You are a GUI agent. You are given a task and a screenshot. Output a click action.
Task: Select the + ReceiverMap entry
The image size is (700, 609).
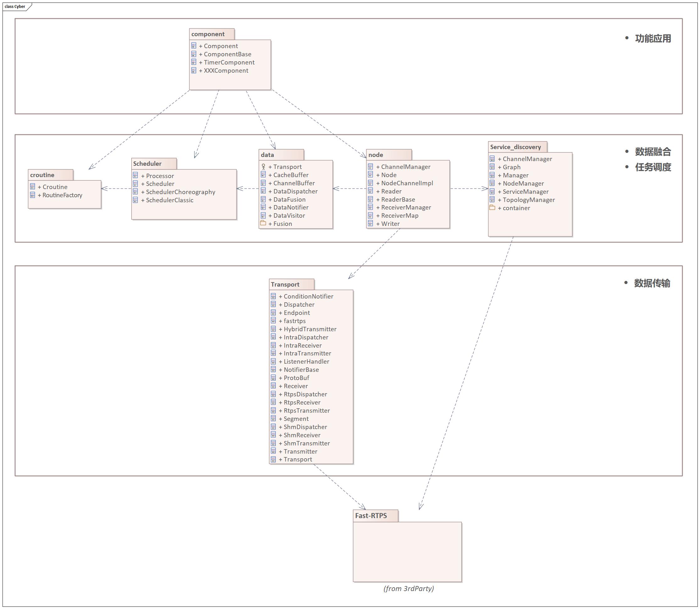[397, 215]
